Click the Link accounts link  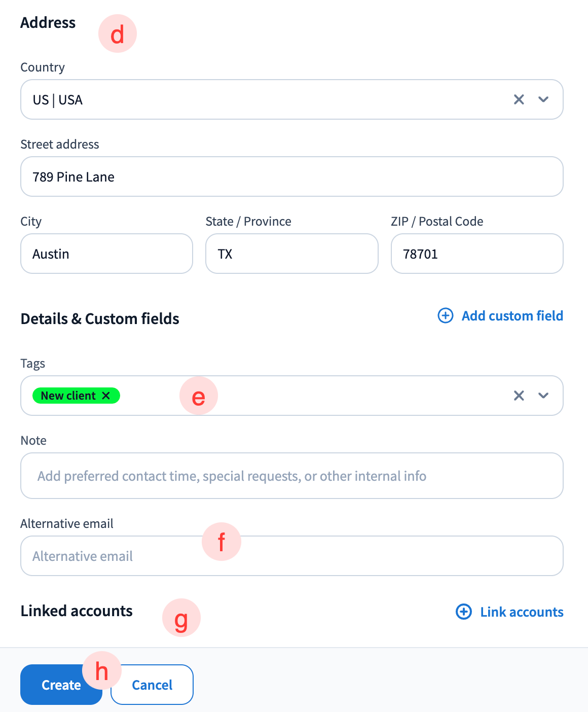tap(522, 612)
